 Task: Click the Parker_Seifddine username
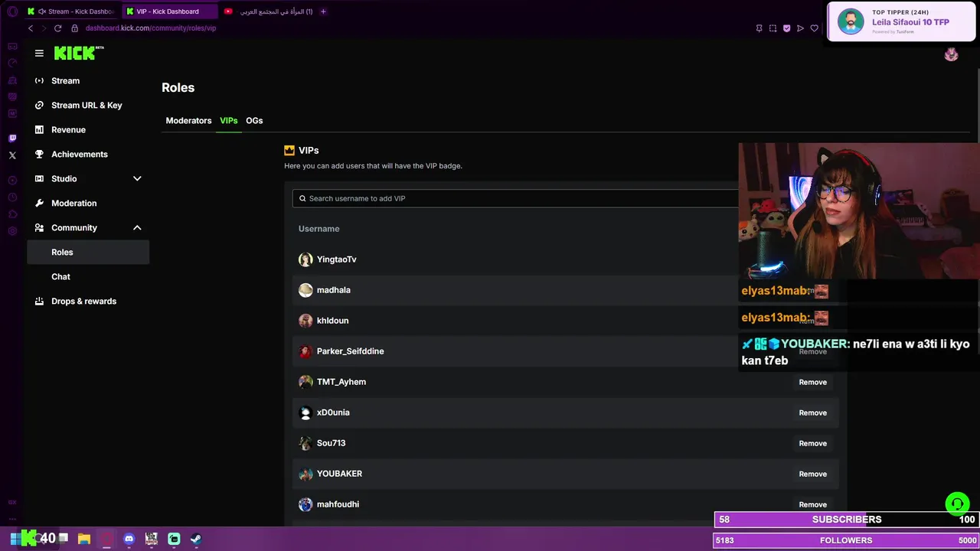350,351
